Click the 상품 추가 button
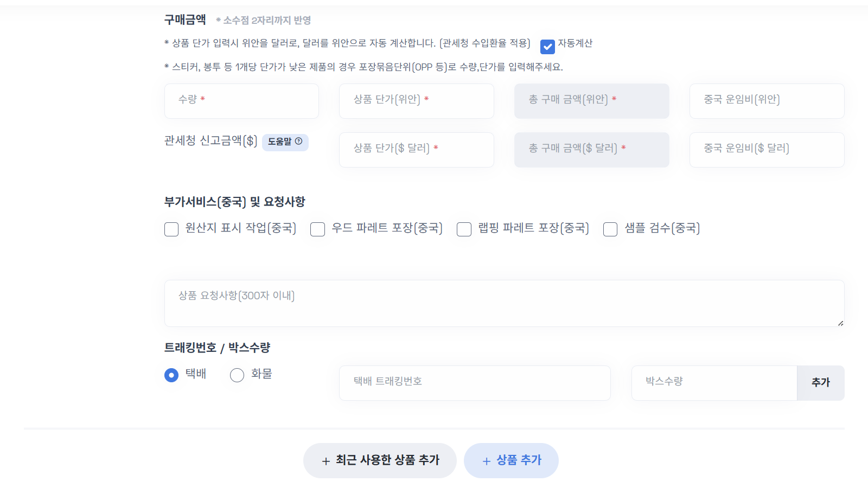The height and width of the screenshot is (488, 868). tap(510, 460)
